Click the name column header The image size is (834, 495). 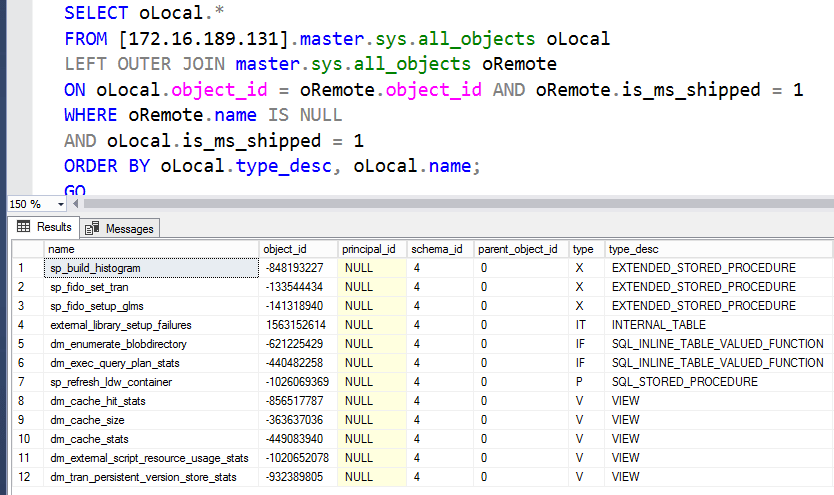tap(151, 249)
